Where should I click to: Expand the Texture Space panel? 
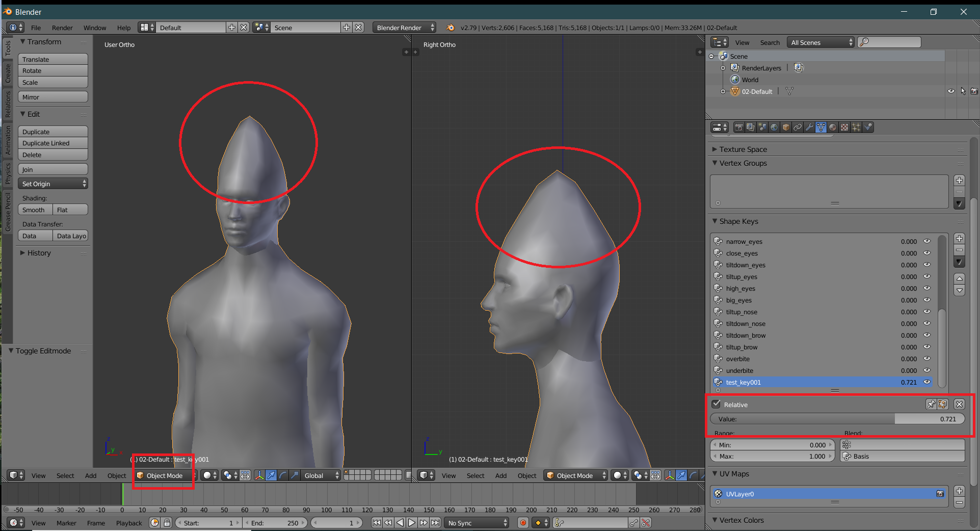tap(743, 149)
